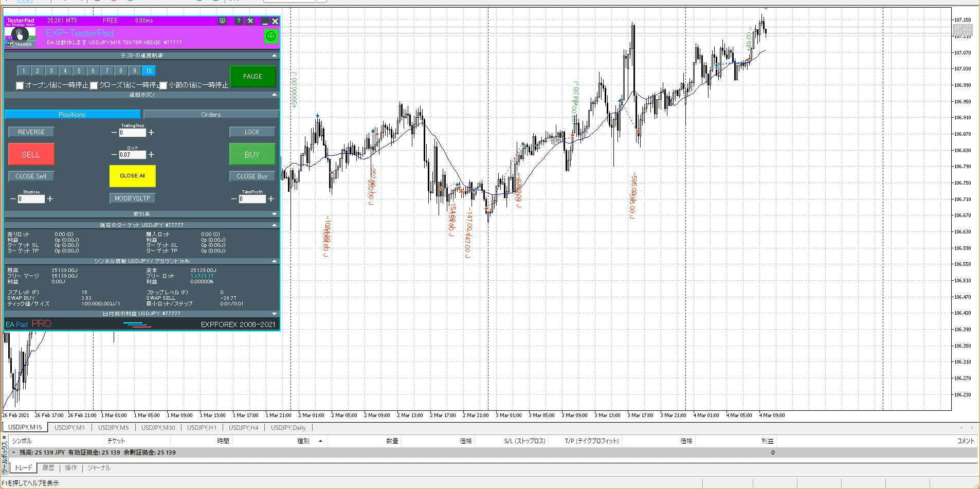Switch to the Orders tab
The image size is (980, 489).
coord(211,115)
